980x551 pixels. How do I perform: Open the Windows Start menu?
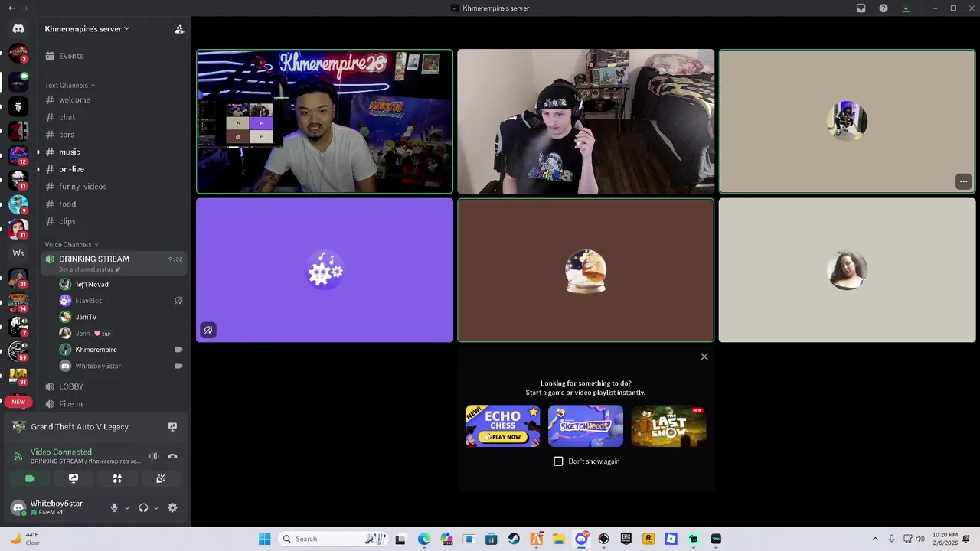pos(264,539)
